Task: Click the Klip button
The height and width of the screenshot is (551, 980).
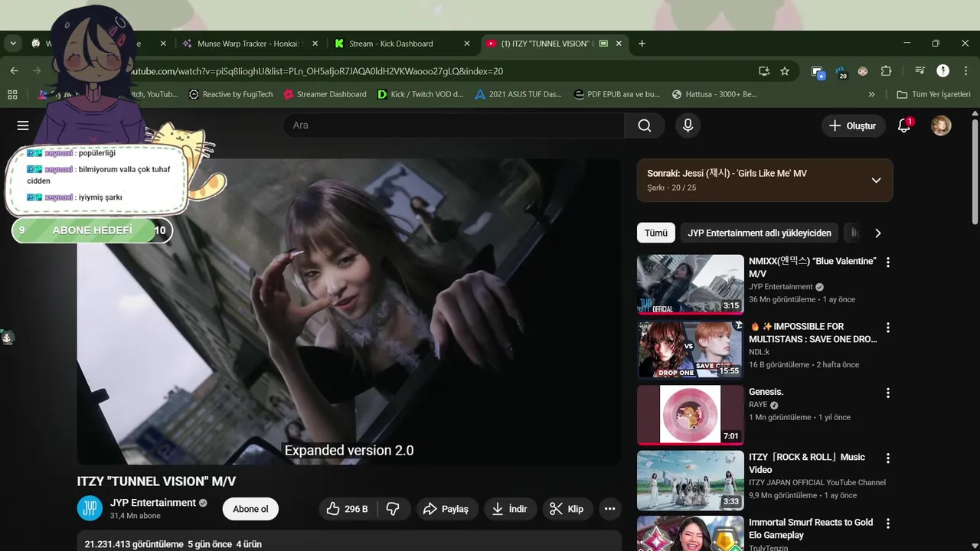Action: [567, 509]
